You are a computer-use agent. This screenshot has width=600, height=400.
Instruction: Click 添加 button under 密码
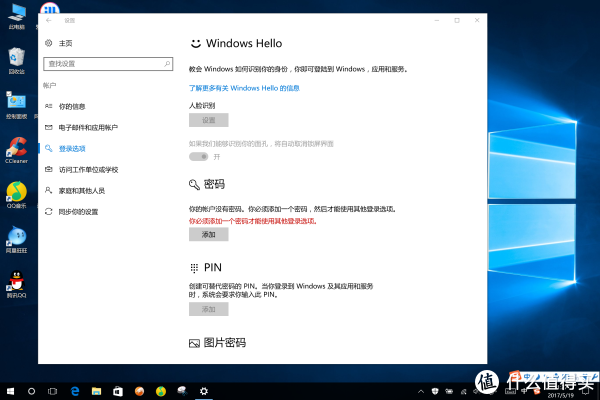209,234
